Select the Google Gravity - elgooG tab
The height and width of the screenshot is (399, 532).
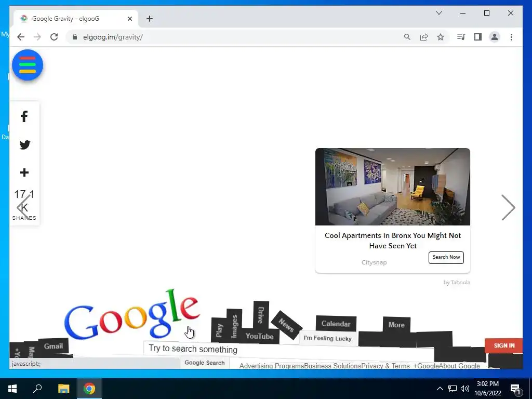[x=76, y=19]
